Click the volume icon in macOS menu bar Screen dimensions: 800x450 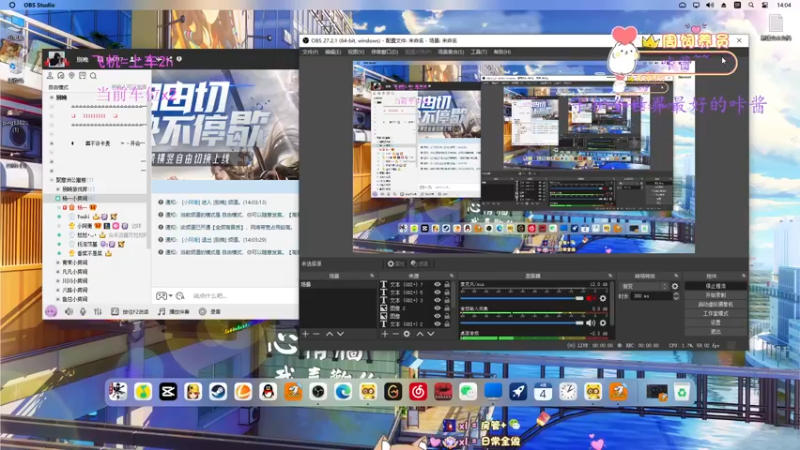click(710, 5)
